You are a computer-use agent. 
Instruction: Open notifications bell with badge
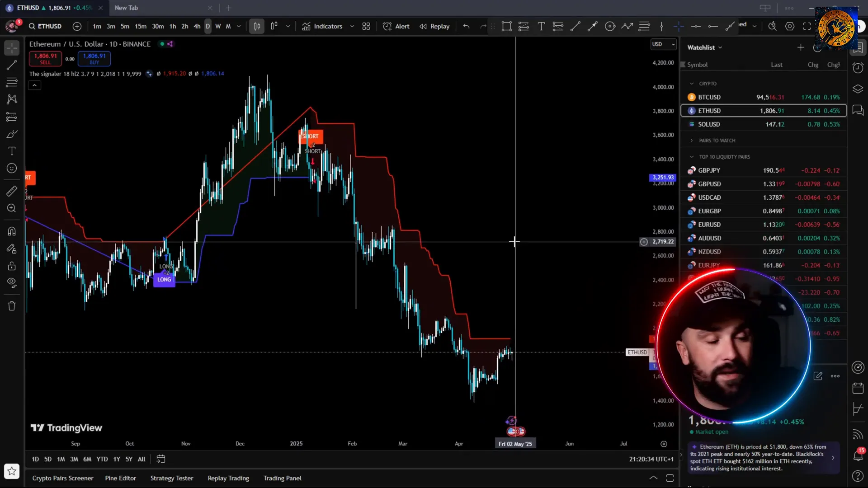858,455
